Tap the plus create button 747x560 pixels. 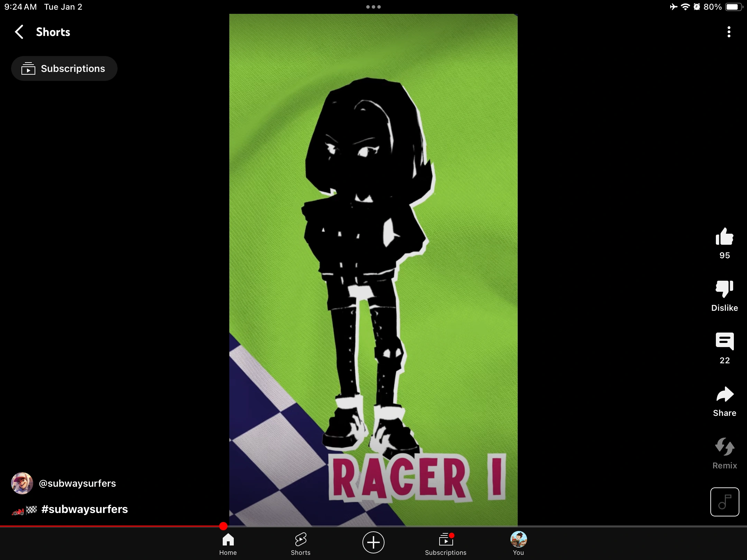373,542
